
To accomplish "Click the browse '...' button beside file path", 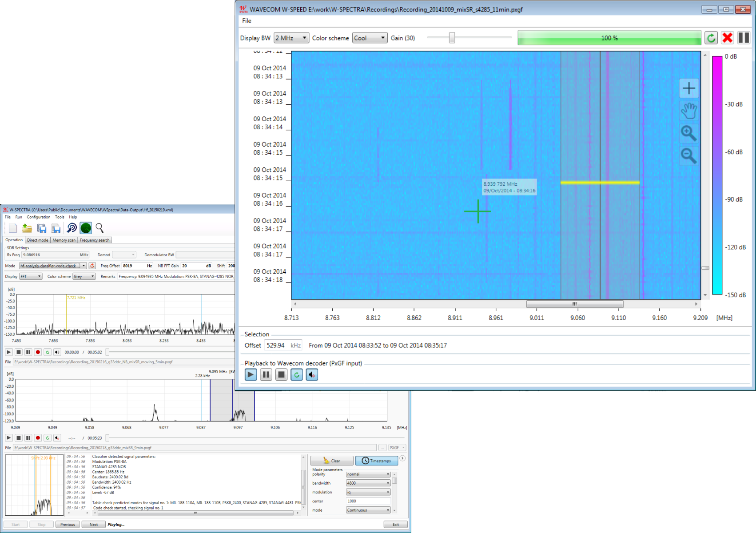I will point(382,448).
